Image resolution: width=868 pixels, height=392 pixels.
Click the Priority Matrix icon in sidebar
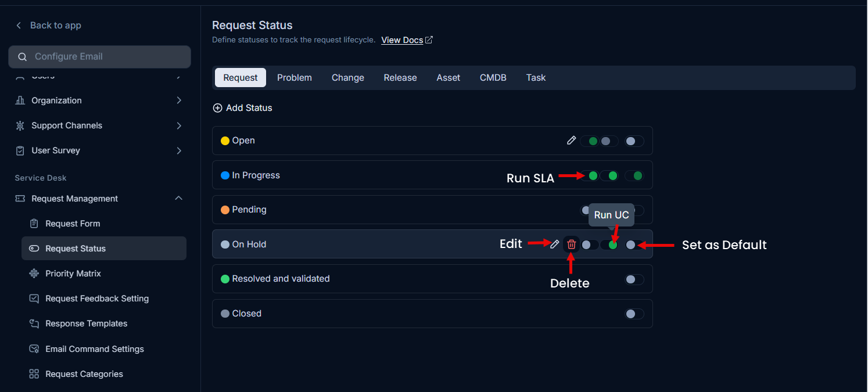point(34,274)
